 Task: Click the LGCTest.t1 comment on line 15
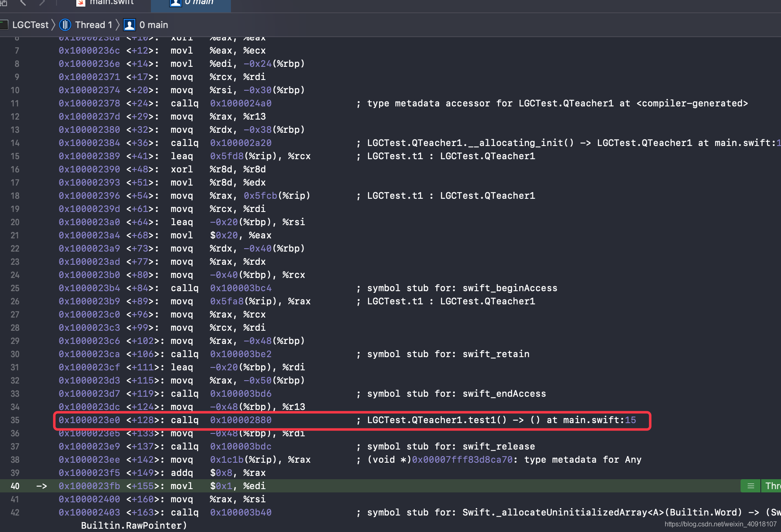click(451, 156)
